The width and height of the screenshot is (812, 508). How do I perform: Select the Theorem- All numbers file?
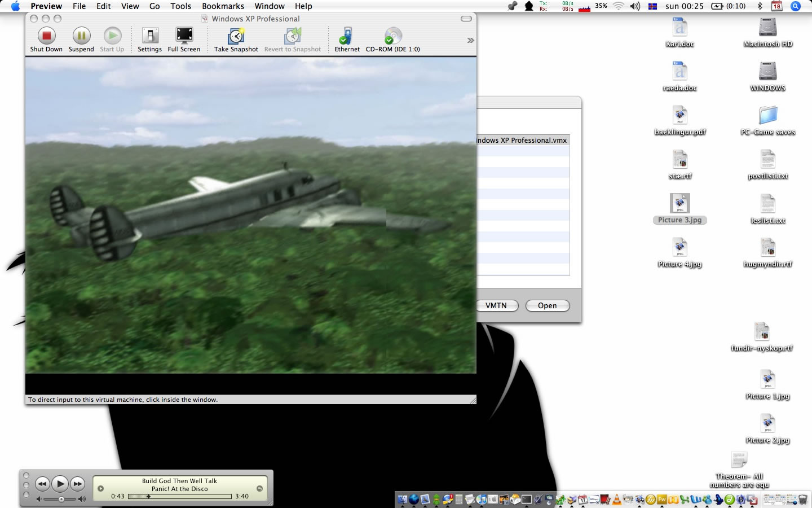tap(739, 470)
